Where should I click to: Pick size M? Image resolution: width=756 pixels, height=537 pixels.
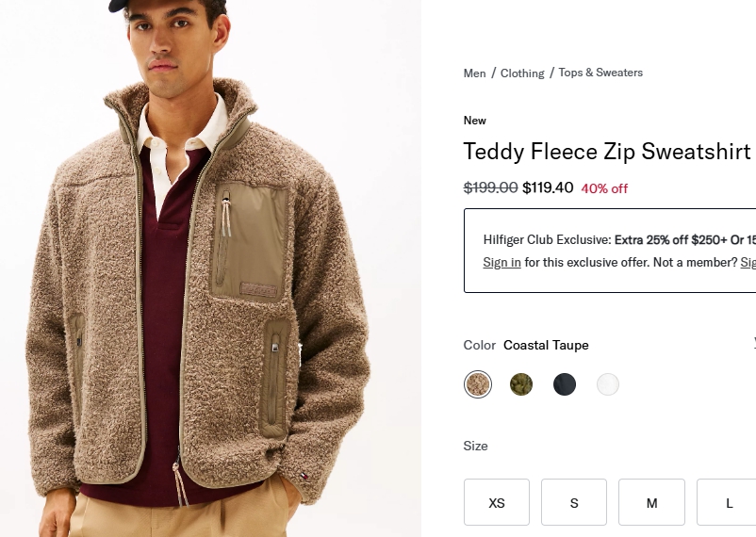651,503
